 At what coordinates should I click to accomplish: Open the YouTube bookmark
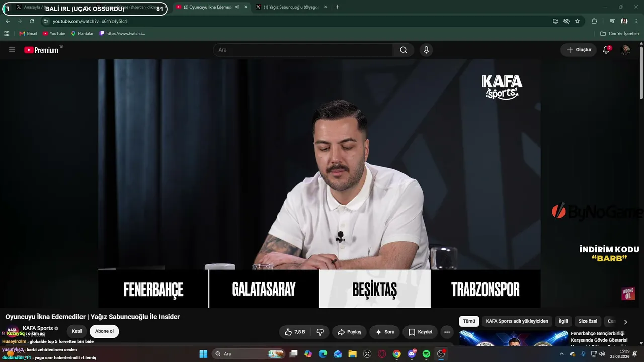pos(54,34)
